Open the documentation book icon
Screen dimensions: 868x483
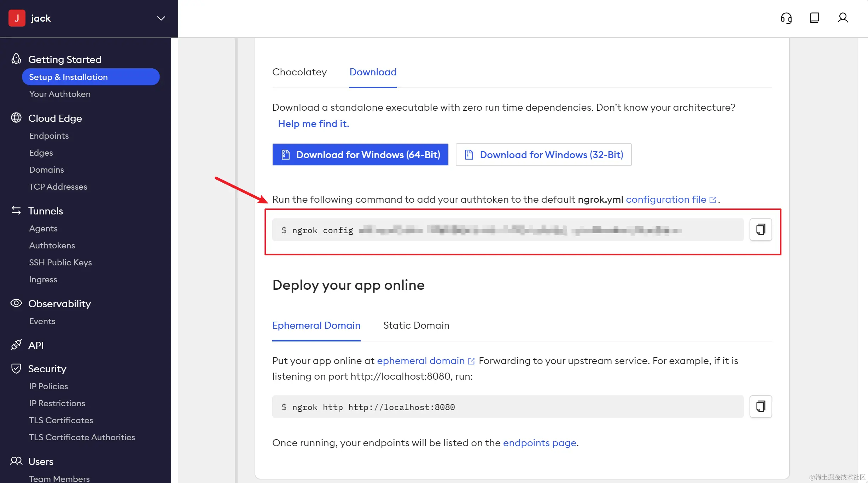815,18
